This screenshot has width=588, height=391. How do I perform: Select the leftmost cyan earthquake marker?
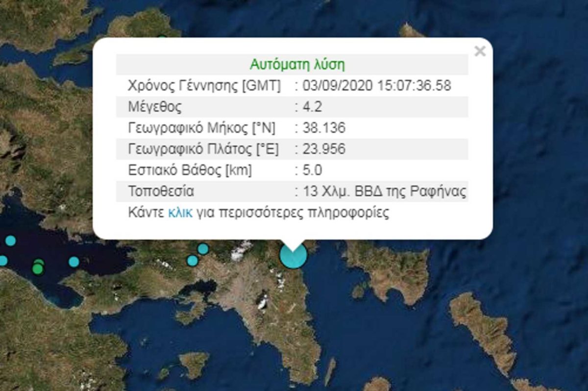[2, 261]
